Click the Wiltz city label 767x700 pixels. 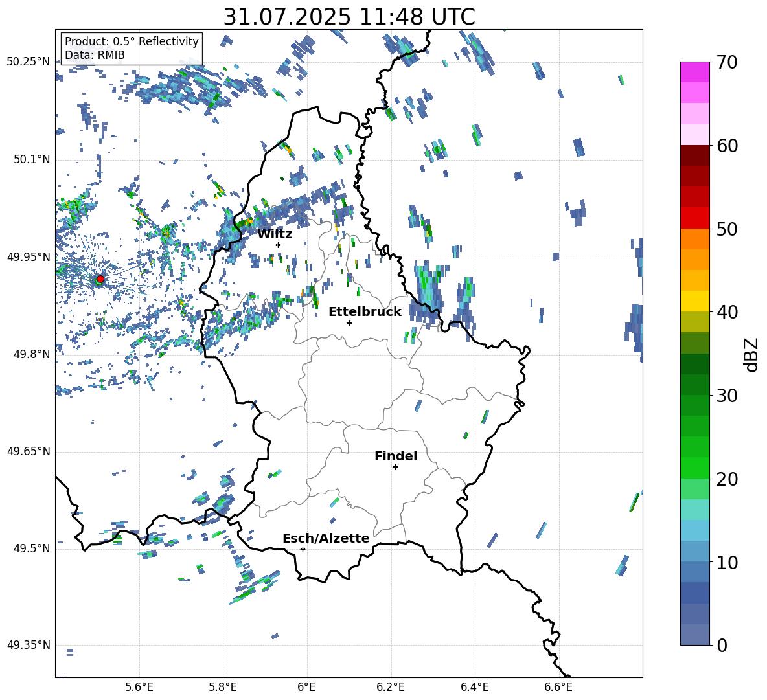coord(275,234)
